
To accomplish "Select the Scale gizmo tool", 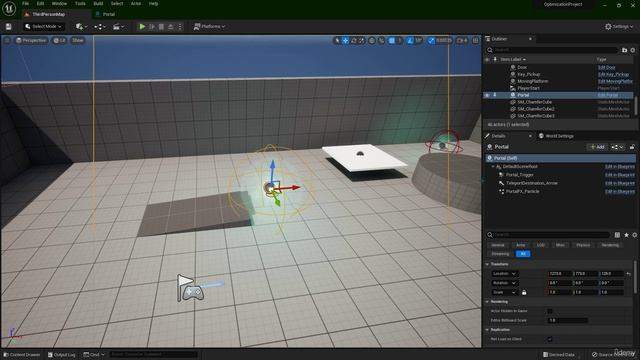I will 361,40.
